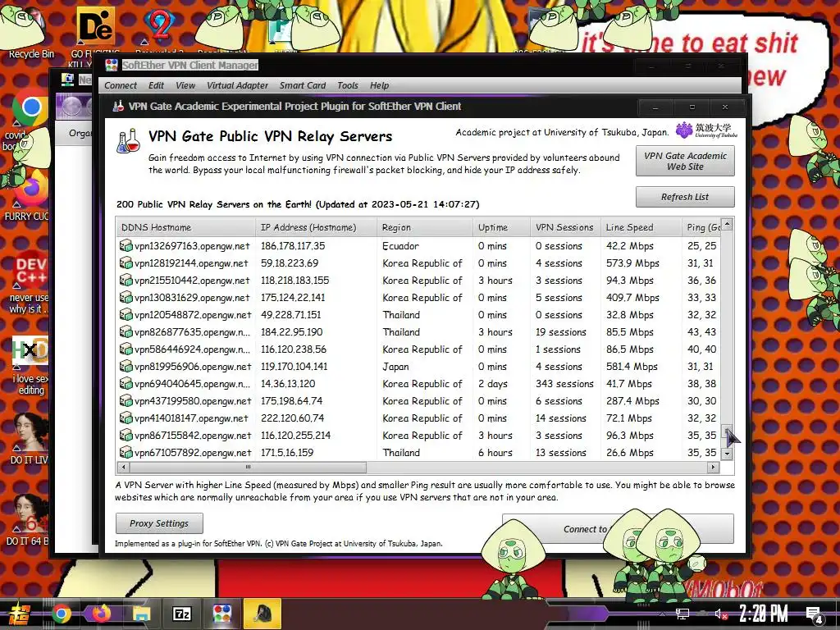This screenshot has width=840, height=630.
Task: Open Chrome desktop shortcut on left edge
Action: click(x=30, y=109)
